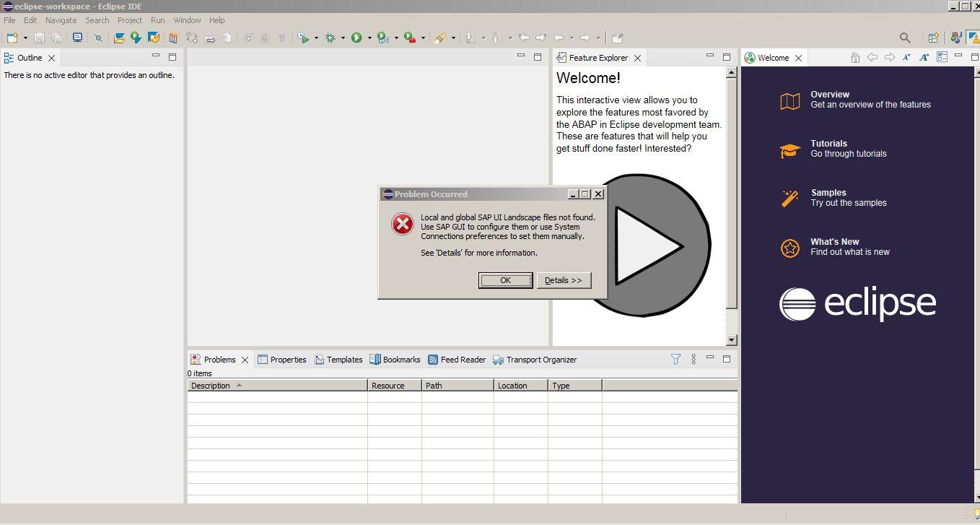Expand the Forward history dropdown arrow
The height and width of the screenshot is (525, 980).
(598, 38)
